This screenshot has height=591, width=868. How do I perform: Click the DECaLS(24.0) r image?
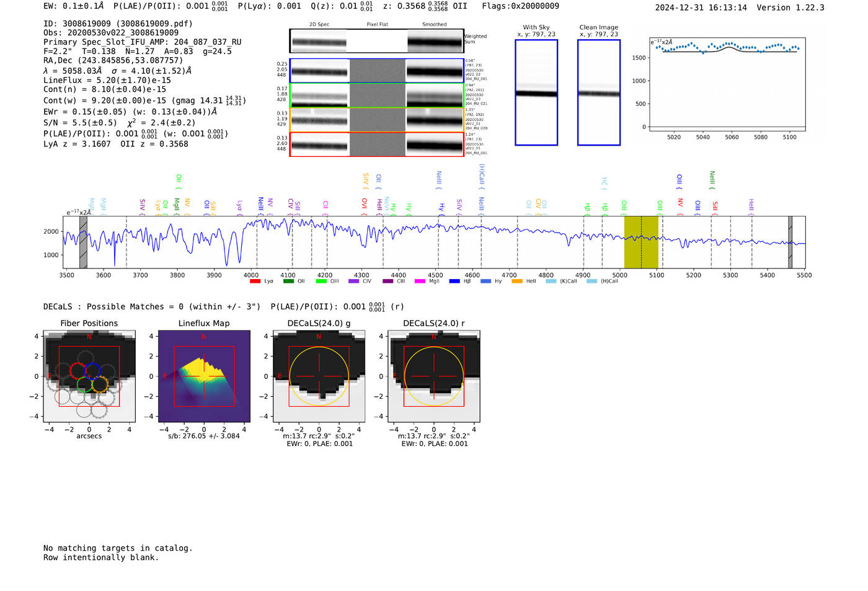(x=434, y=376)
